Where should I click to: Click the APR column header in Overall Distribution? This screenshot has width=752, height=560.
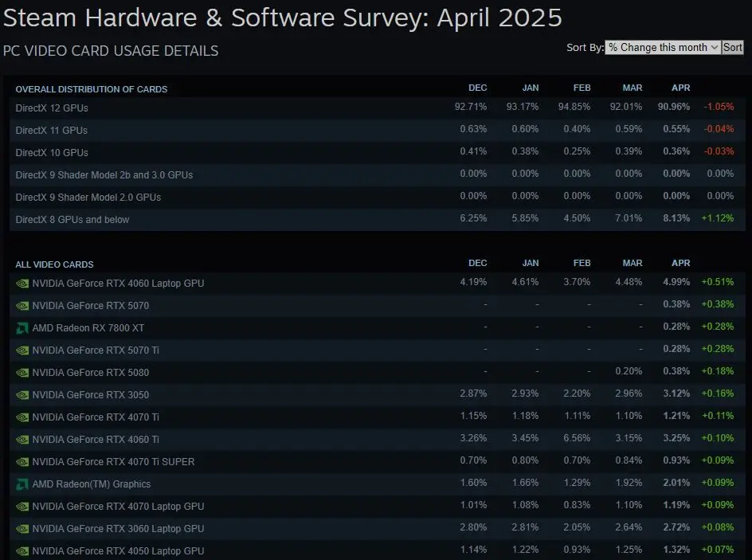(x=680, y=88)
